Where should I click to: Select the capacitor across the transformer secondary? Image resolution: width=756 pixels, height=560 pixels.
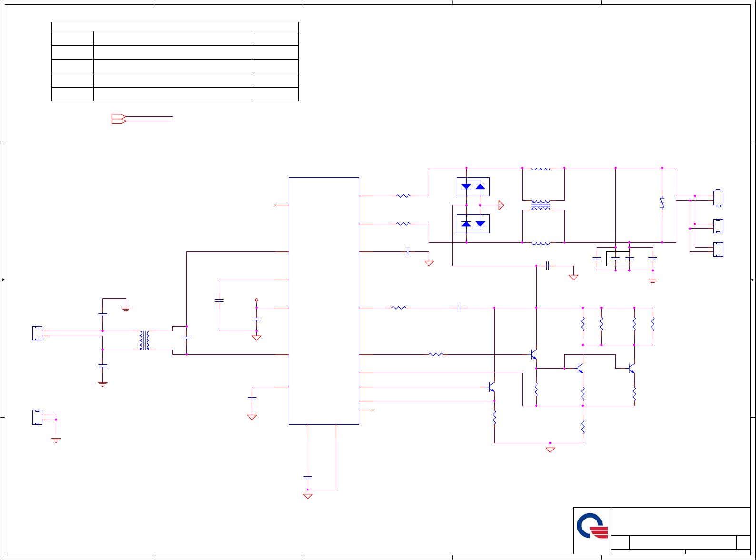coord(187,338)
